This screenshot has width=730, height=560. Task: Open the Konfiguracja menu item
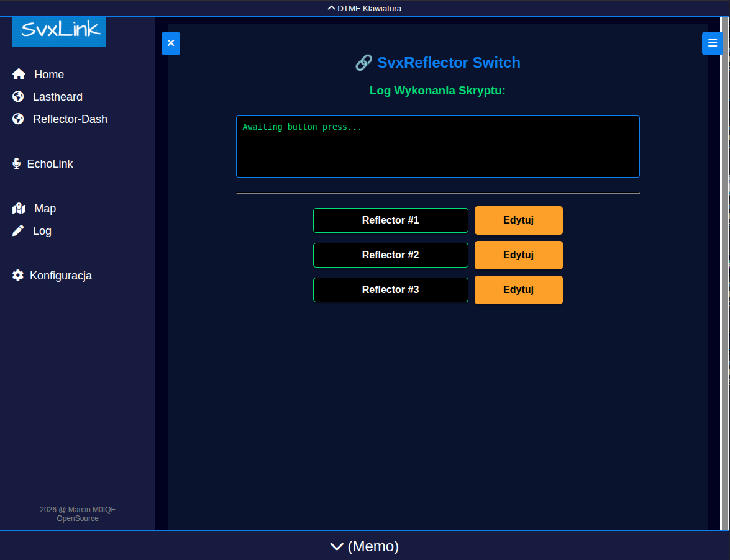[61, 276]
